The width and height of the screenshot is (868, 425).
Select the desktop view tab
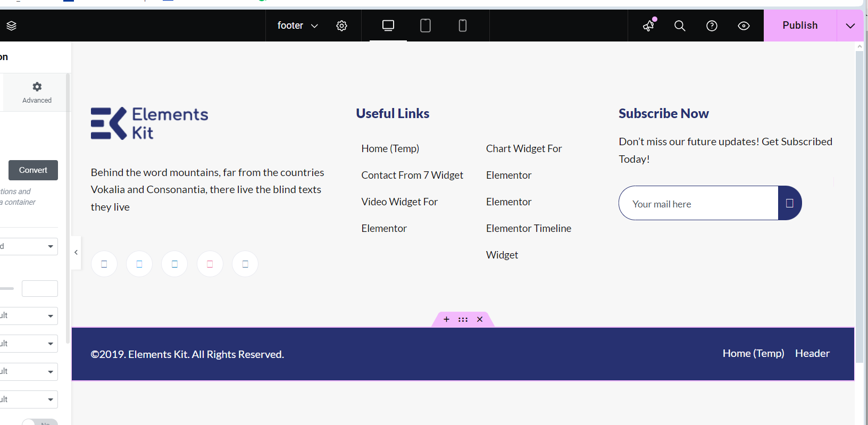(388, 26)
